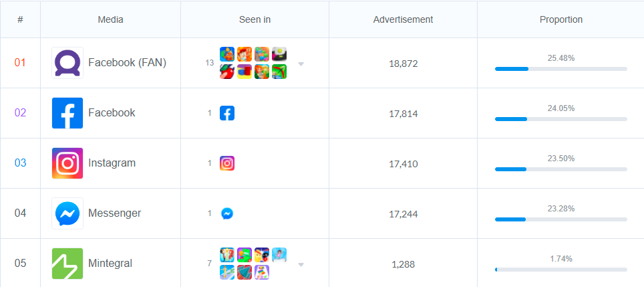Click first app thumbnail in Facebook (FAN) row
Image resolution: width=644 pixels, height=287 pixels.
227,54
